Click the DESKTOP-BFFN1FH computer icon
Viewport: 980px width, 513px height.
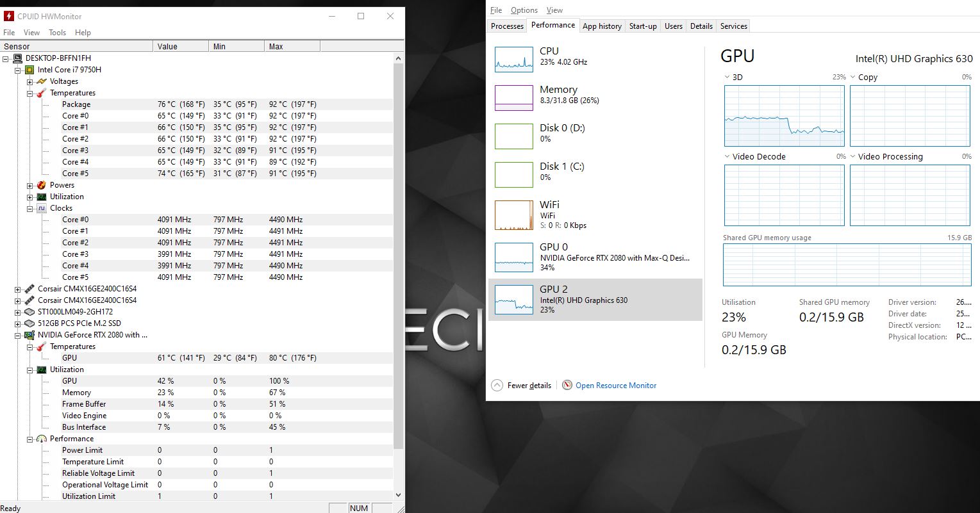pos(17,58)
